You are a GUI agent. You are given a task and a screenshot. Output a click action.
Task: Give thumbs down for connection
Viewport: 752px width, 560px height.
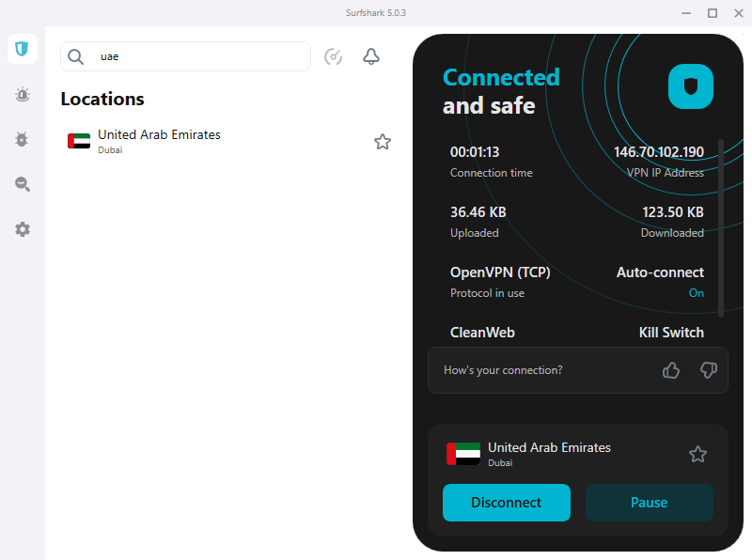pyautogui.click(x=709, y=370)
